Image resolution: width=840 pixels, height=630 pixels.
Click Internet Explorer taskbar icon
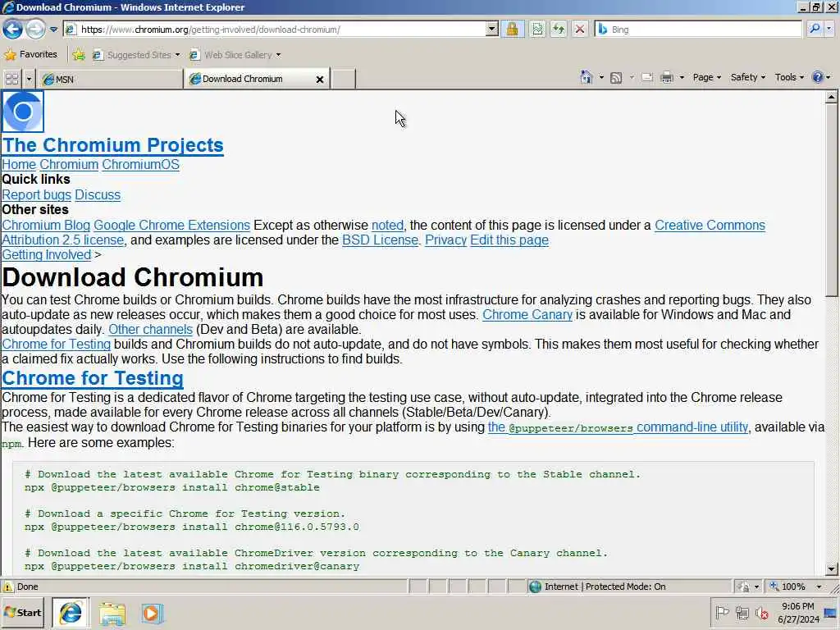click(71, 613)
